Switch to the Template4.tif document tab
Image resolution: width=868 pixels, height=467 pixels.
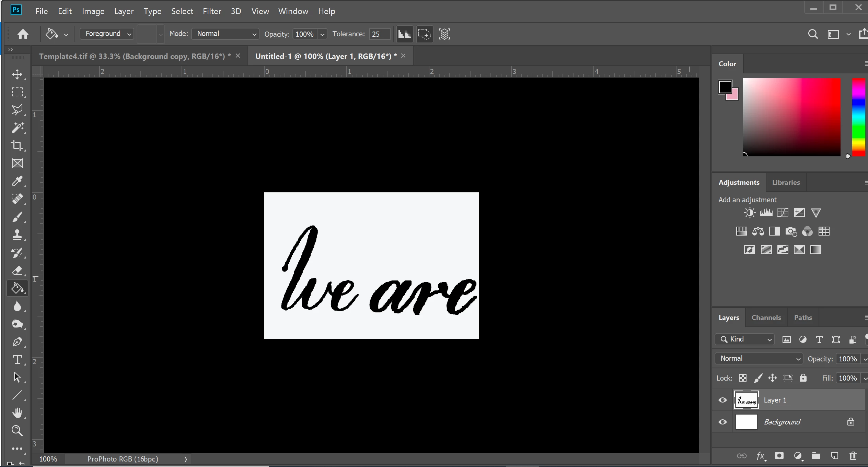click(135, 56)
